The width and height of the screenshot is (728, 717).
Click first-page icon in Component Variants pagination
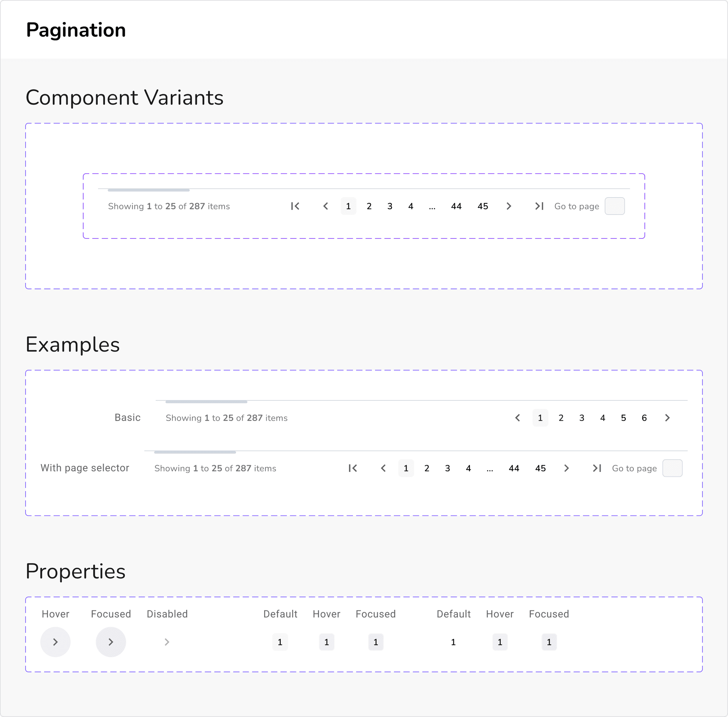295,206
